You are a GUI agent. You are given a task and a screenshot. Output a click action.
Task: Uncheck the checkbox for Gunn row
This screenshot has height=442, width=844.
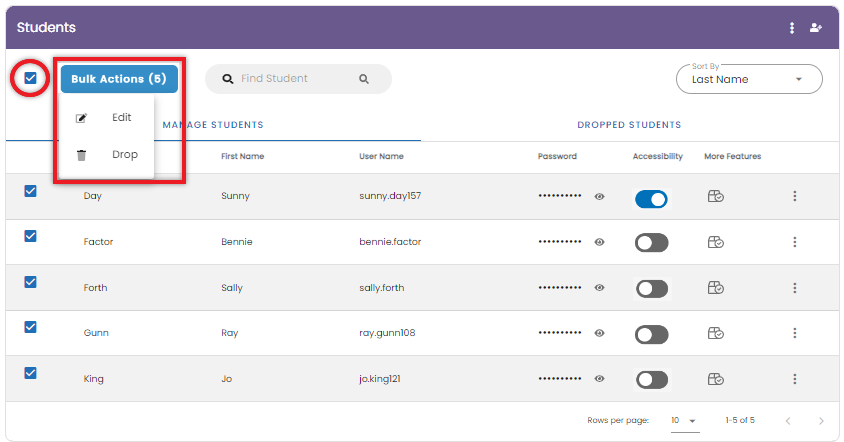click(30, 327)
